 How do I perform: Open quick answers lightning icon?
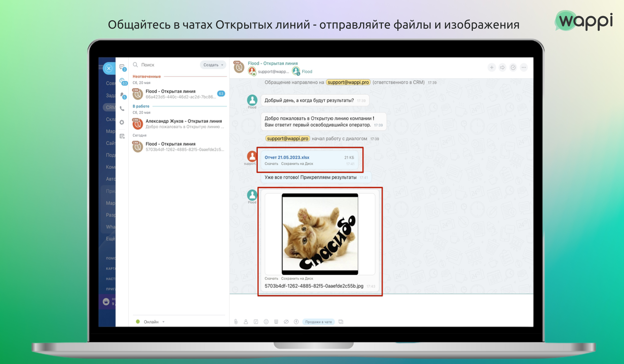pyautogui.click(x=296, y=322)
